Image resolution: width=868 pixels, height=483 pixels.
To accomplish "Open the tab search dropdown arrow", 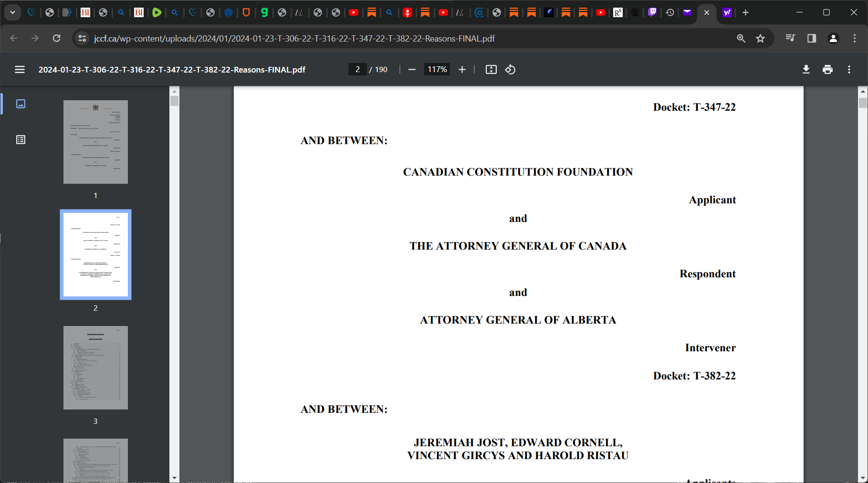I will [12, 12].
